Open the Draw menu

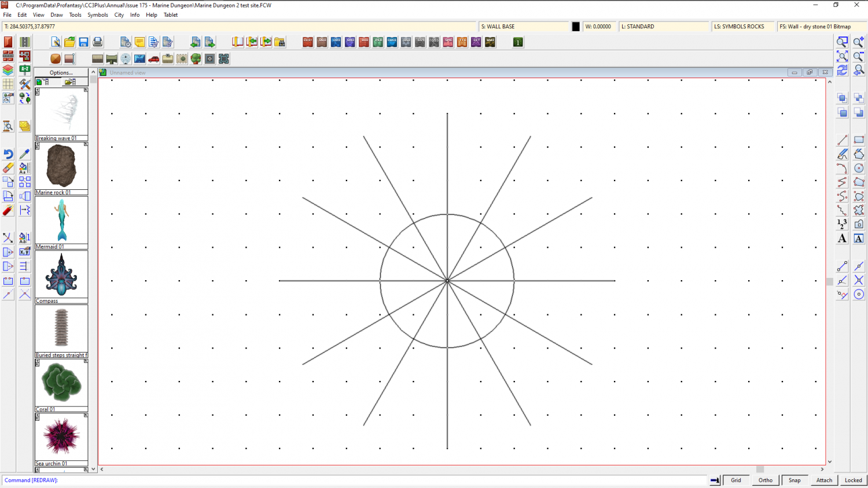(x=57, y=15)
